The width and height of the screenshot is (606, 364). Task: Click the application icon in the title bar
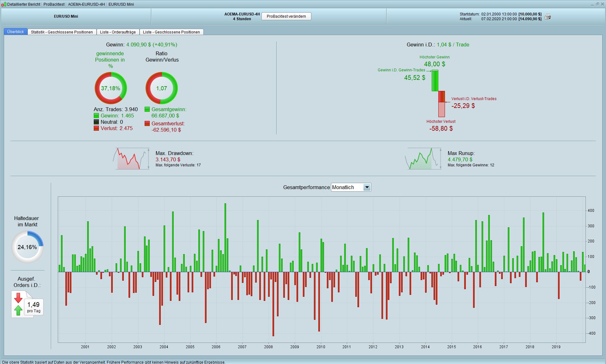coord(4,4)
